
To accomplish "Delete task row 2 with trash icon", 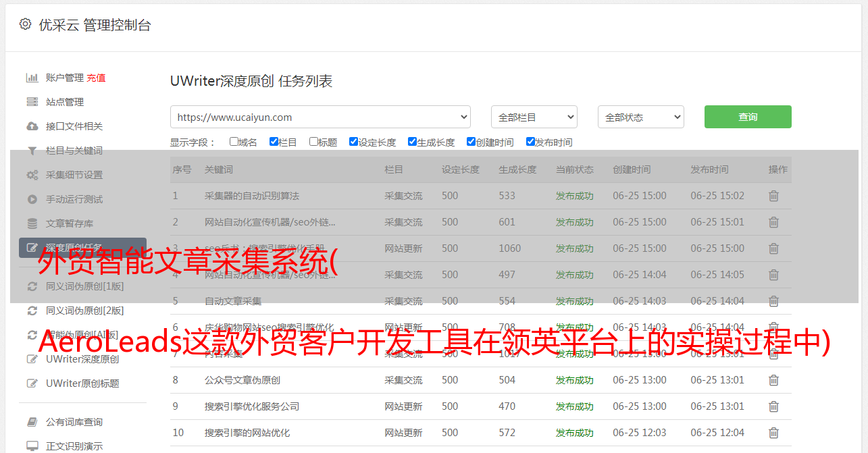I will (773, 222).
